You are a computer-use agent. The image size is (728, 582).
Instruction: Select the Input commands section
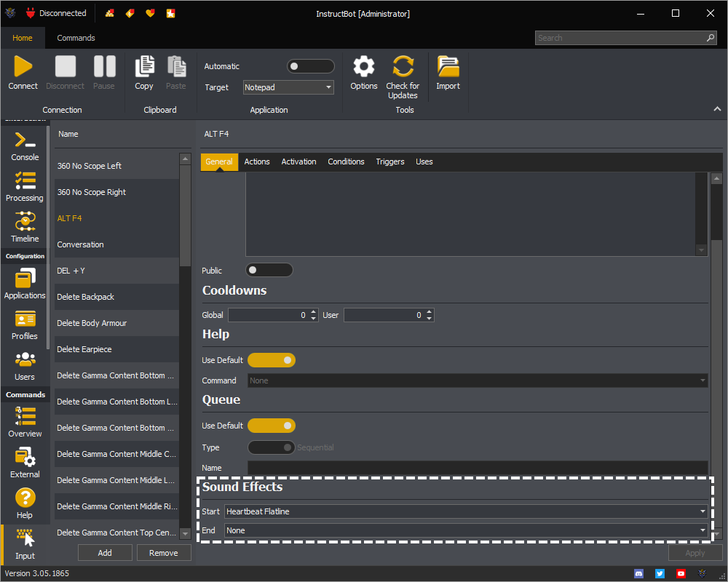pos(25,544)
